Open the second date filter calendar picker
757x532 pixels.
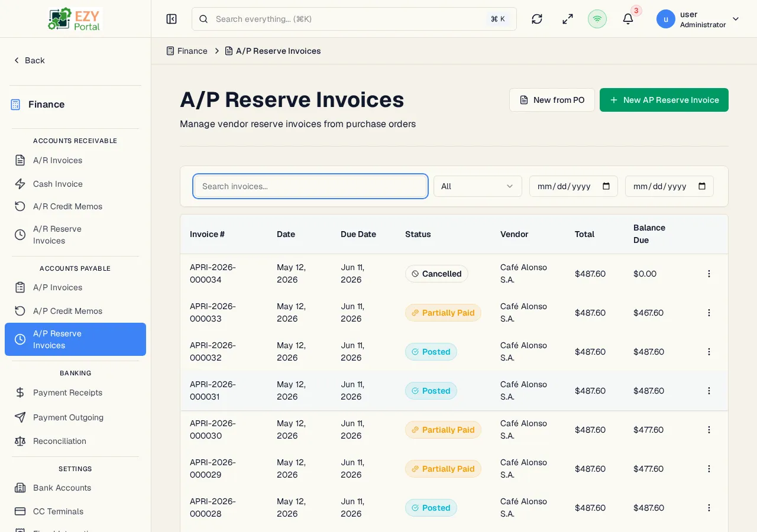point(702,186)
